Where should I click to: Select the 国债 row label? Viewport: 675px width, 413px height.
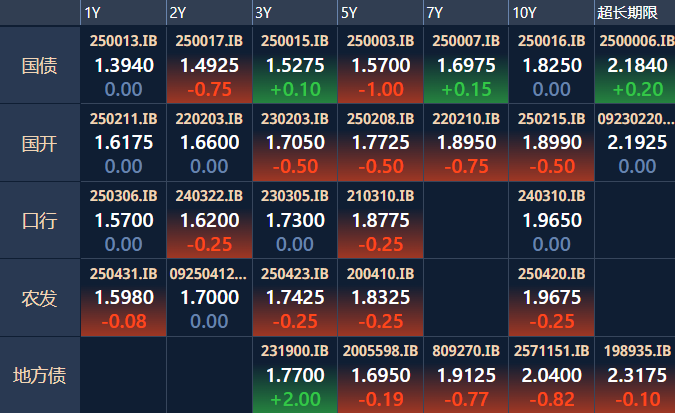tap(40, 65)
